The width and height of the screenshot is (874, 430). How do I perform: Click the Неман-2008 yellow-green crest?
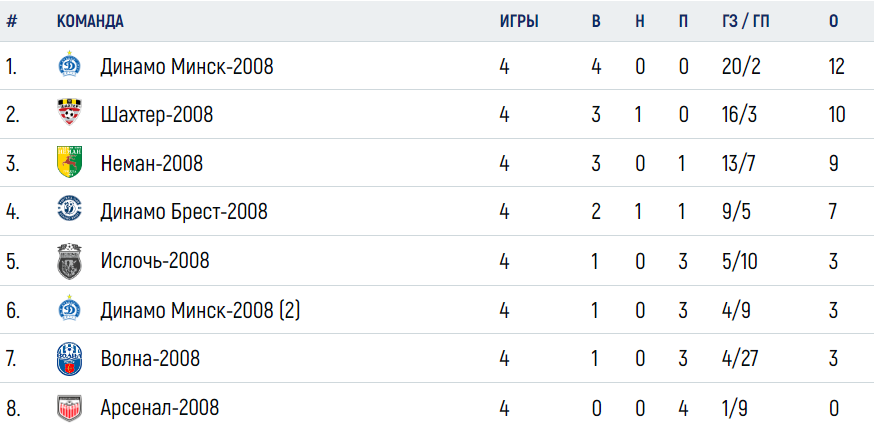(x=70, y=162)
